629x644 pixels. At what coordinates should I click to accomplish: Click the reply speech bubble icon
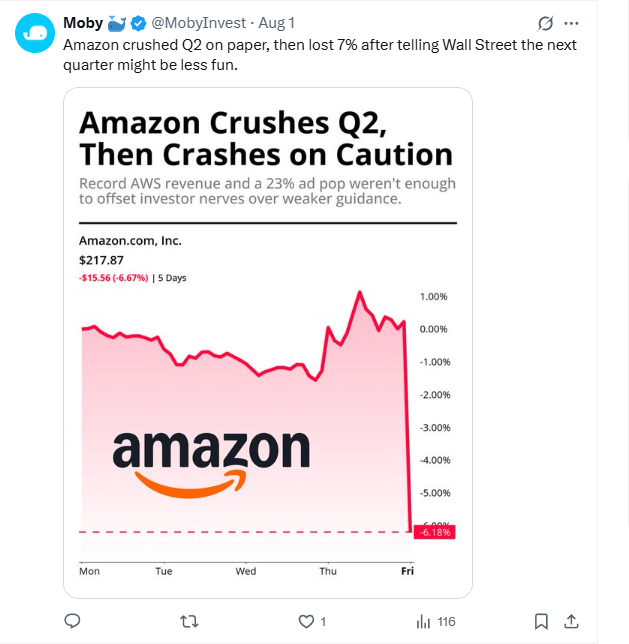(x=72, y=621)
